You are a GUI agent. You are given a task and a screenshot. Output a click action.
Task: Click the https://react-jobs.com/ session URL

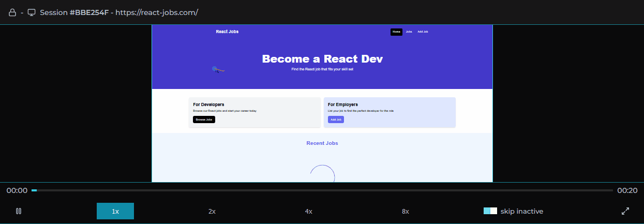(x=157, y=12)
